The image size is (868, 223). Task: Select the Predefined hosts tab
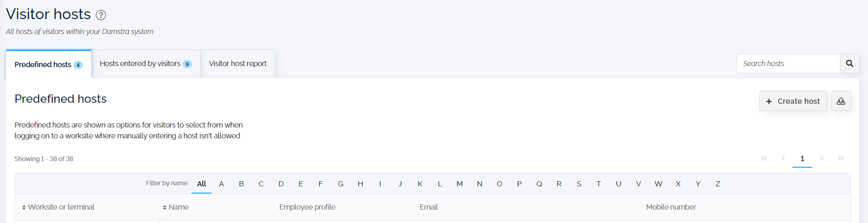[49, 65]
